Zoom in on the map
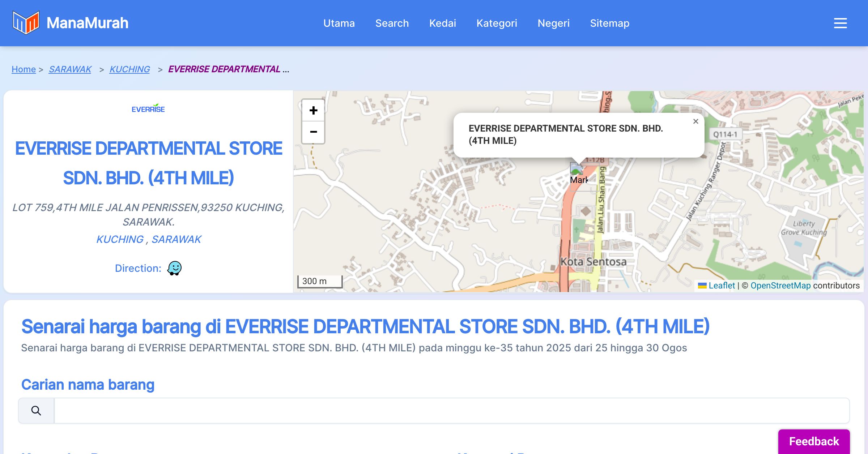868x454 pixels. pyautogui.click(x=313, y=111)
